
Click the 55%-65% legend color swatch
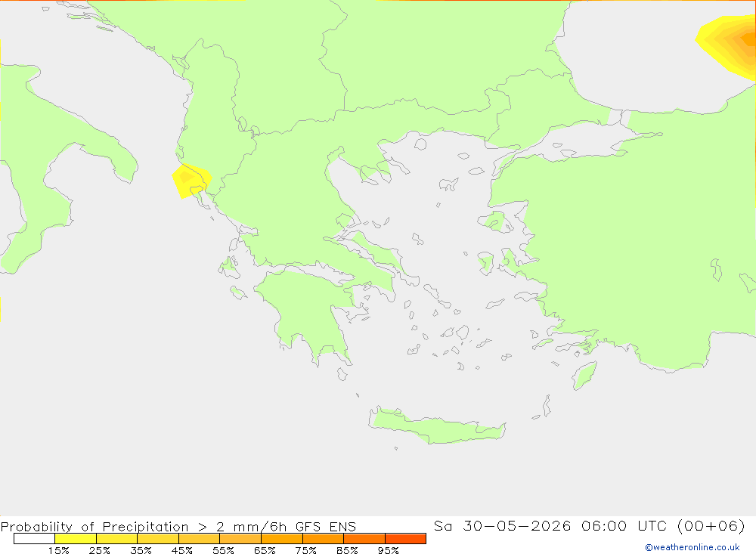click(x=240, y=538)
